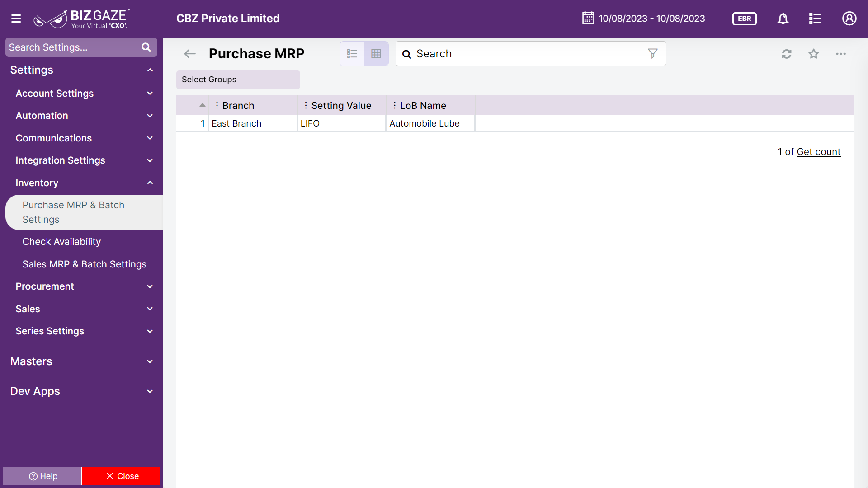The width and height of the screenshot is (868, 488).
Task: Click the date range 10/08/2023 text
Action: tap(651, 19)
